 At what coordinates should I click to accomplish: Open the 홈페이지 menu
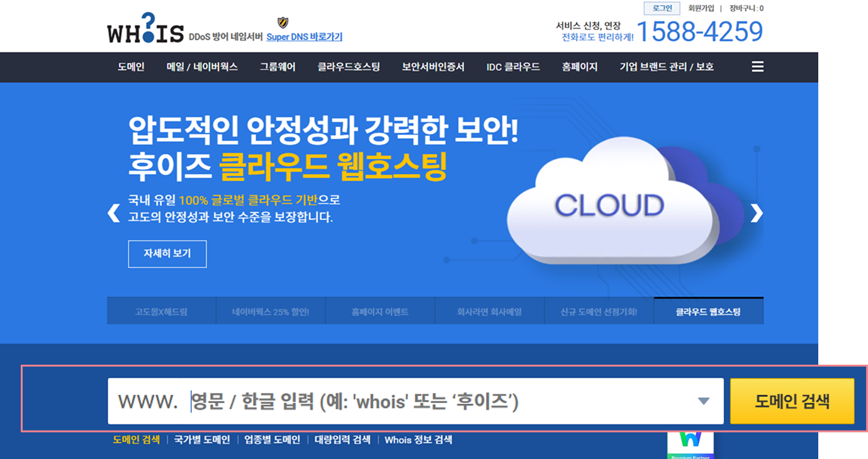tap(580, 67)
